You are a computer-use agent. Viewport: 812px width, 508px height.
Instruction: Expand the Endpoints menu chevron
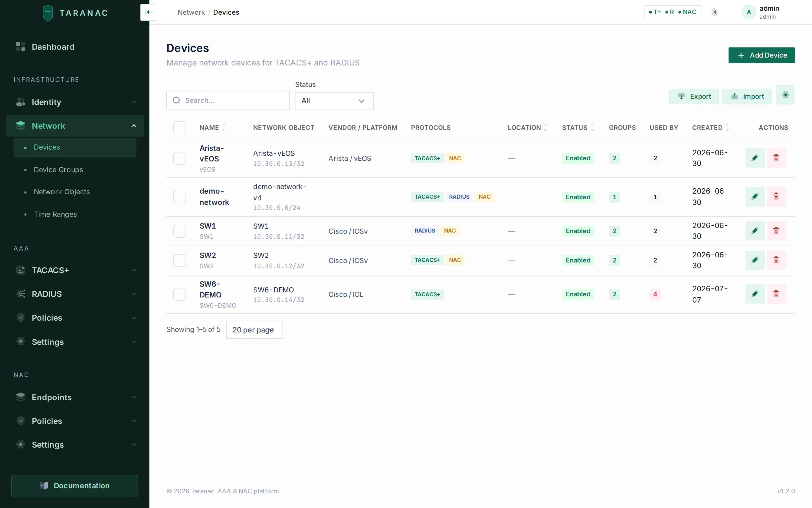134,397
